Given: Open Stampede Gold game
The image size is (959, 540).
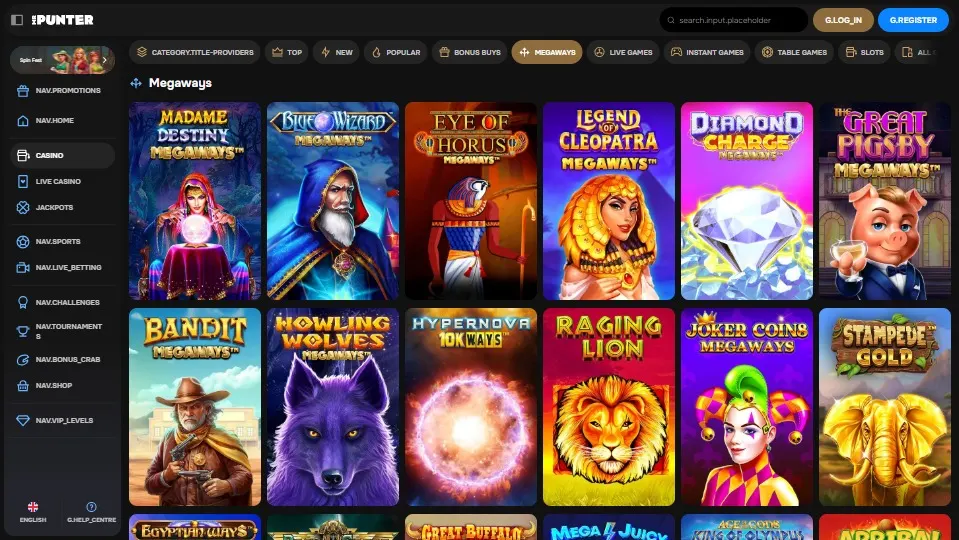Looking at the screenshot, I should pos(884,407).
